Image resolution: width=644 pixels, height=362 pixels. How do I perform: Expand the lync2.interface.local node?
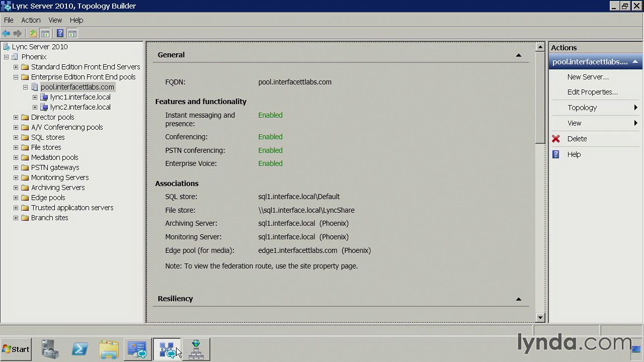35,107
